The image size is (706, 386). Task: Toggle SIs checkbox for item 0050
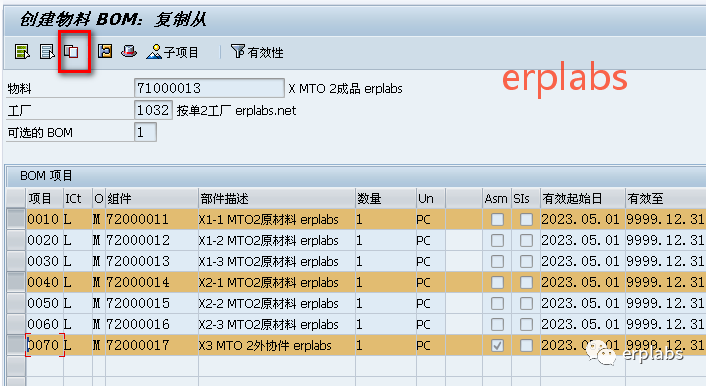(526, 304)
